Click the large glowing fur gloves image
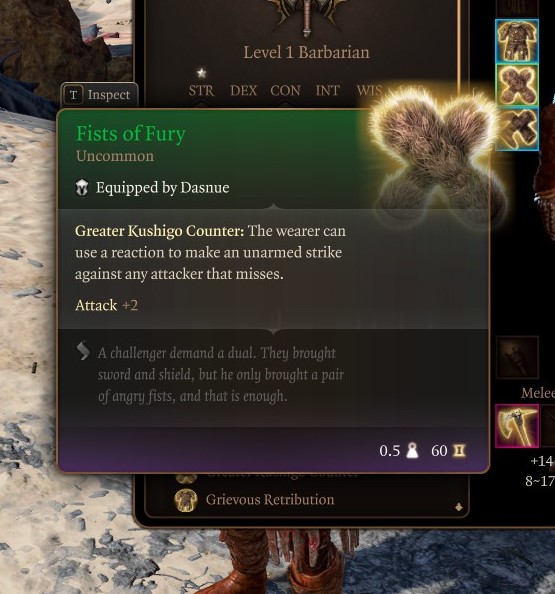This screenshot has height=594, width=555. (x=436, y=152)
